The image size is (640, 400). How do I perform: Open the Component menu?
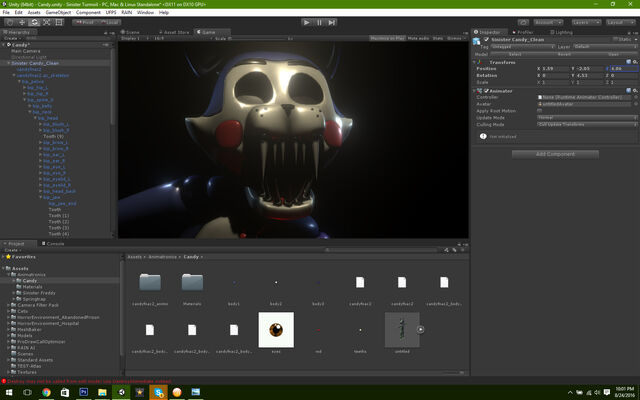[88, 13]
